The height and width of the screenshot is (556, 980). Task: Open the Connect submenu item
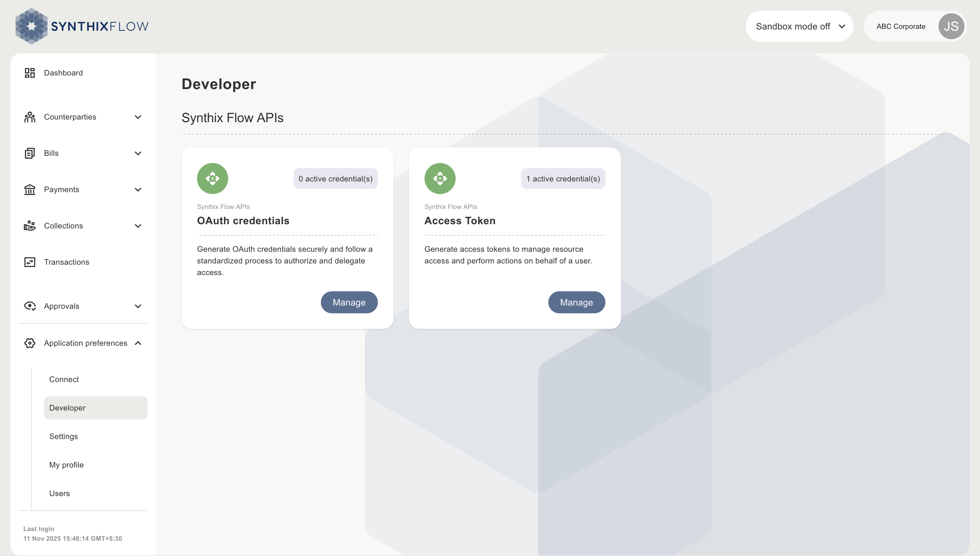click(96, 379)
